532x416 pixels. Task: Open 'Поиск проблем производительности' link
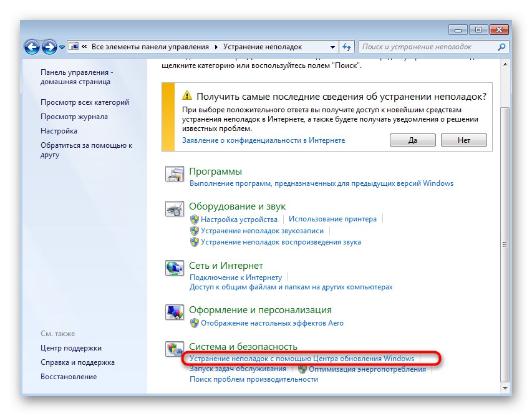tap(254, 379)
